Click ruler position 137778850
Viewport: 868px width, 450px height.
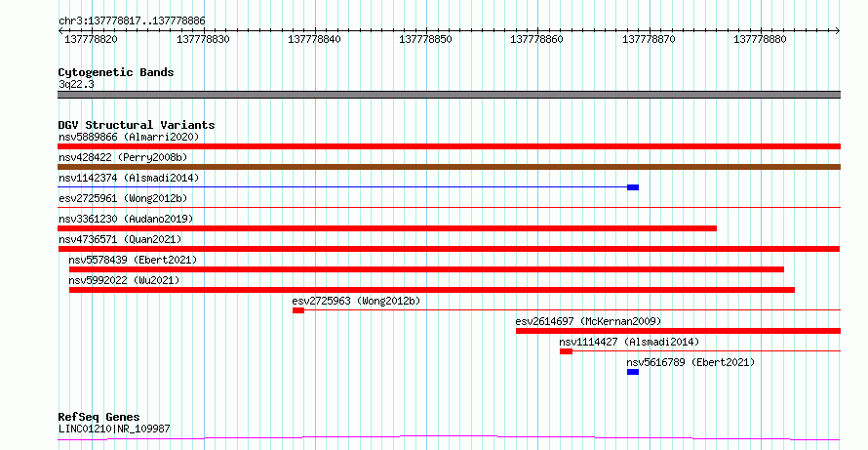(x=425, y=39)
